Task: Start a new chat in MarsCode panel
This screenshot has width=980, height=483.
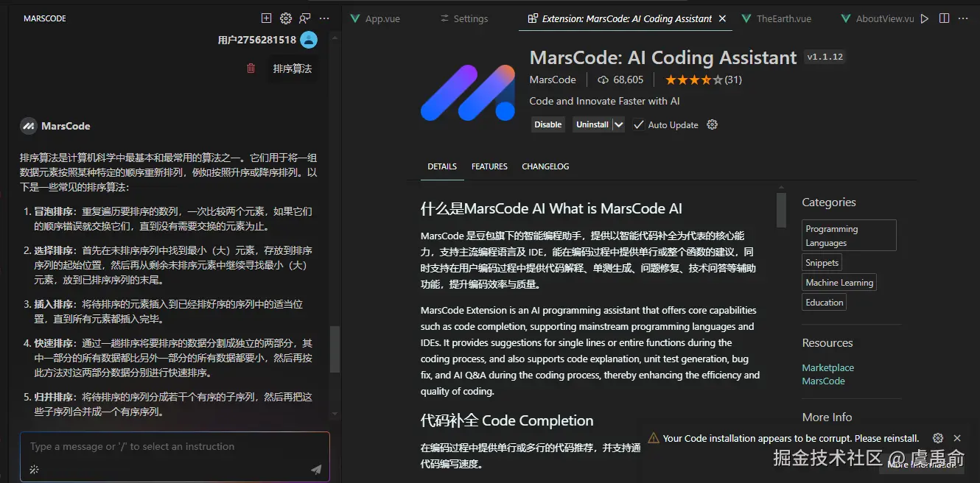Action: click(267, 18)
